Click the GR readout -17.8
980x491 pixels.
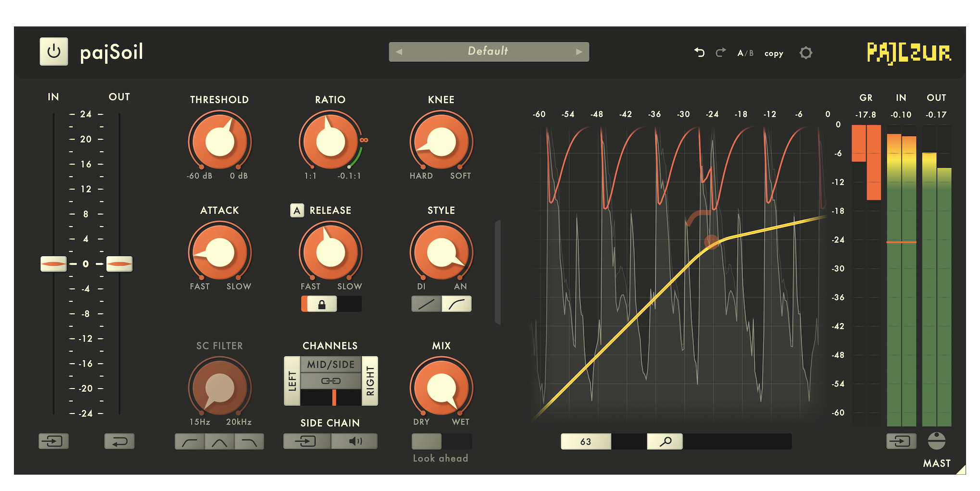click(x=866, y=115)
